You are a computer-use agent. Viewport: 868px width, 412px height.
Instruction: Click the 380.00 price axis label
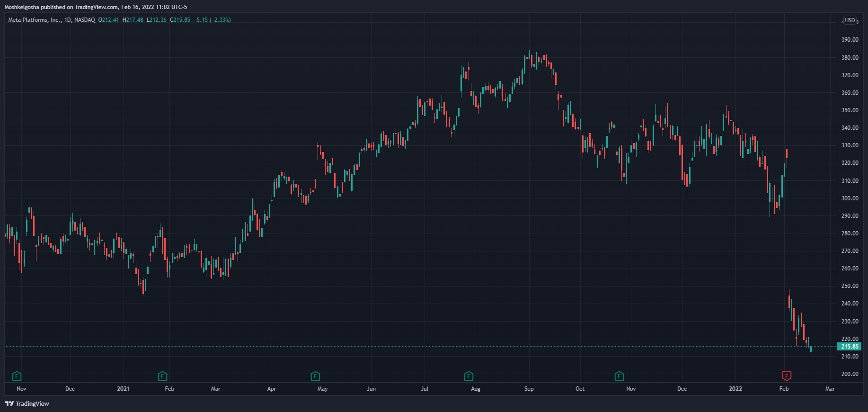tap(850, 58)
